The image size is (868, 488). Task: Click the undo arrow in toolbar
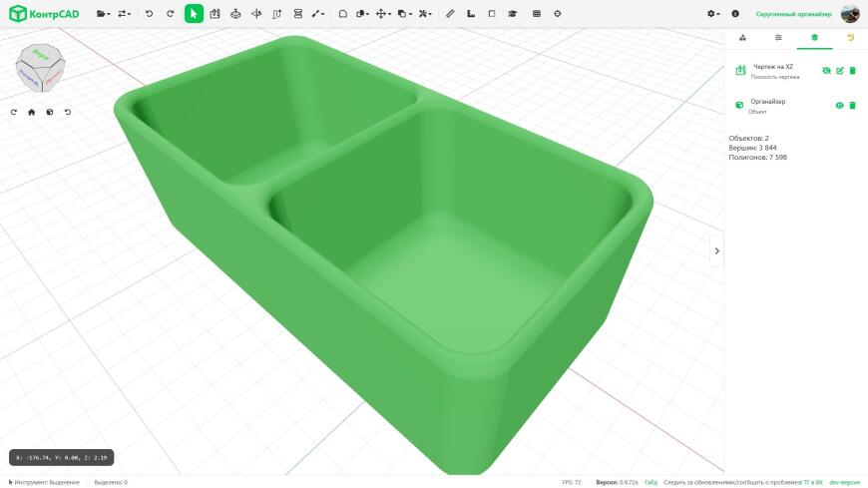[x=149, y=14]
